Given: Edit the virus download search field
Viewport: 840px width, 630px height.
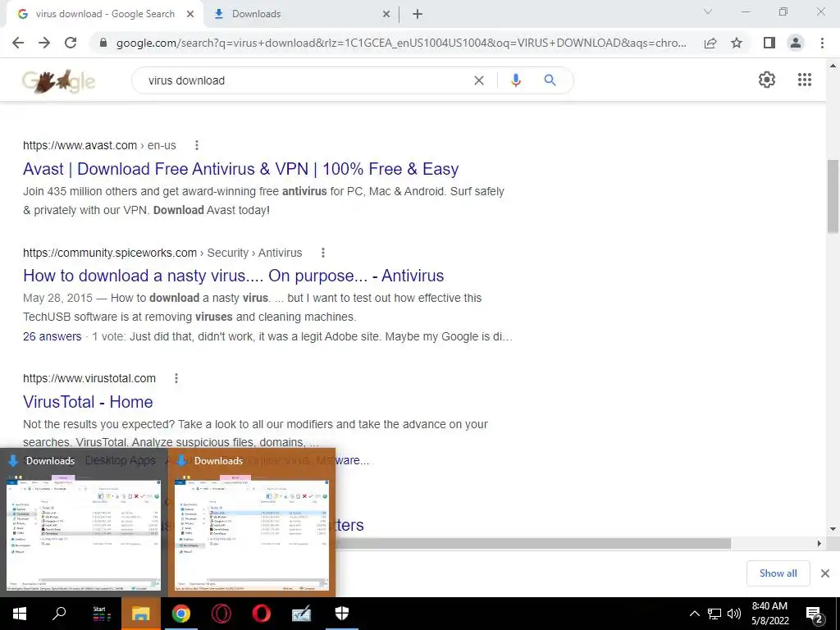Looking at the screenshot, I should click(305, 80).
